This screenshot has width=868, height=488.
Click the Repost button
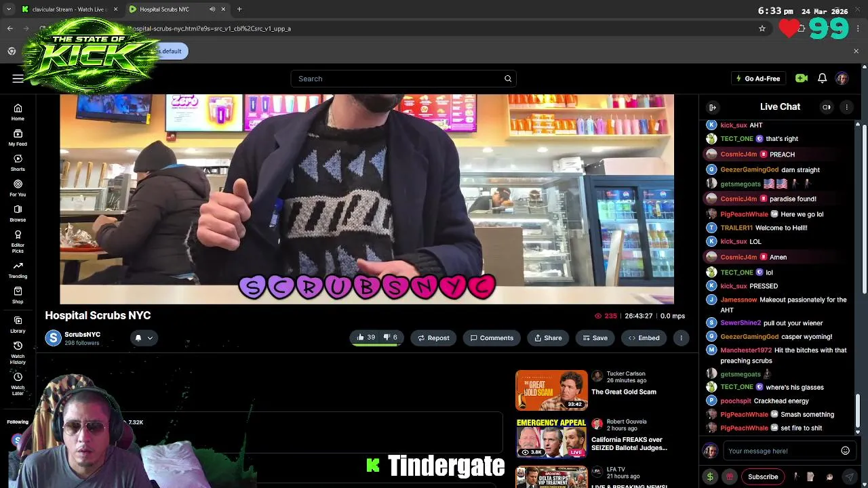(x=433, y=338)
